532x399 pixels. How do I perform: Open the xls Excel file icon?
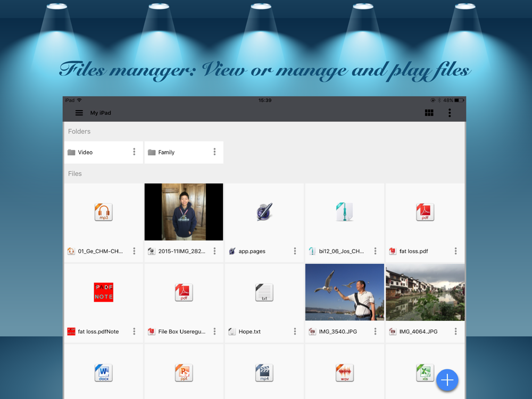[425, 372]
